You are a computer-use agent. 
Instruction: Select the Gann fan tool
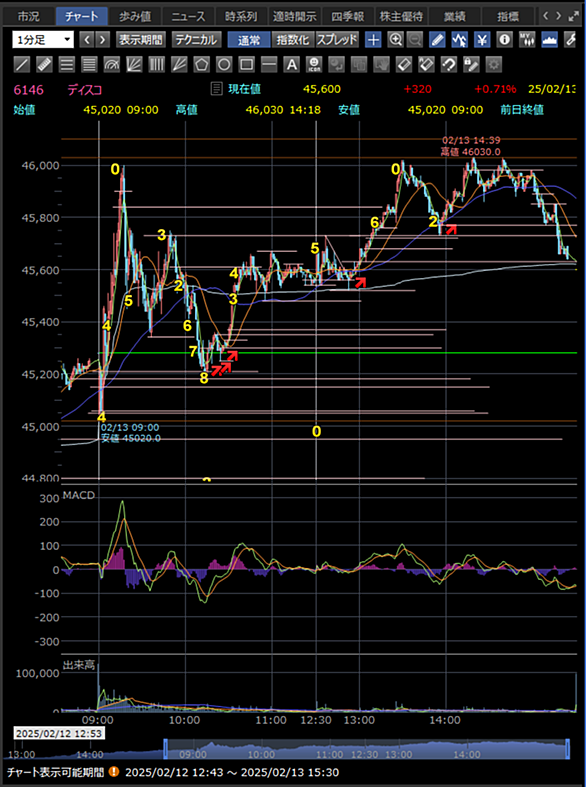point(180,64)
